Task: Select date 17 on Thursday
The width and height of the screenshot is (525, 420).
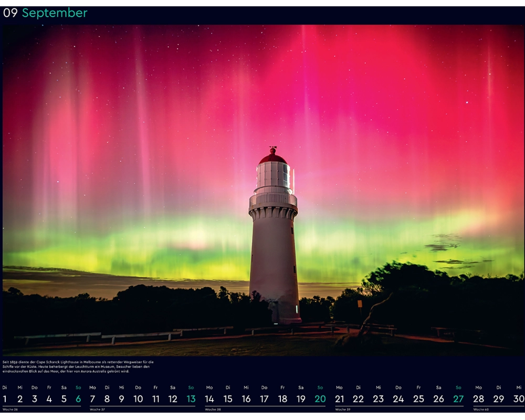Action: click(x=264, y=399)
